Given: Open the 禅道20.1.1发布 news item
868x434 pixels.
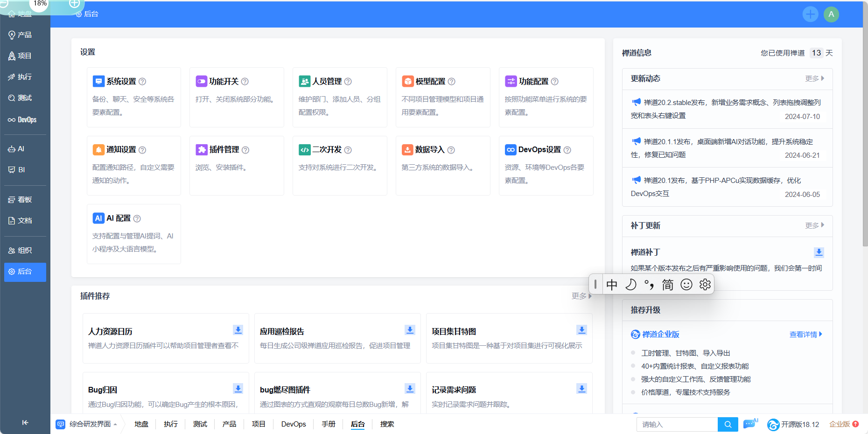Looking at the screenshot, I should point(727,148).
